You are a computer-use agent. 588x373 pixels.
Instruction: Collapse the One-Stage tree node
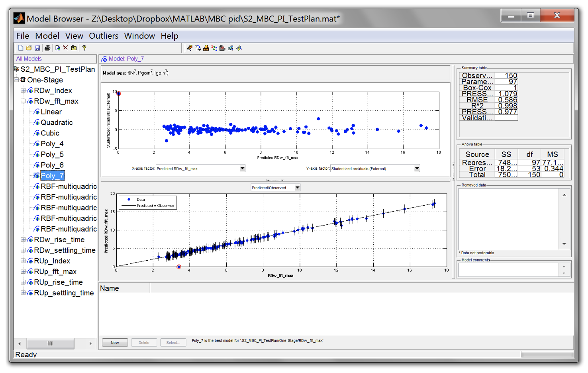click(x=16, y=80)
